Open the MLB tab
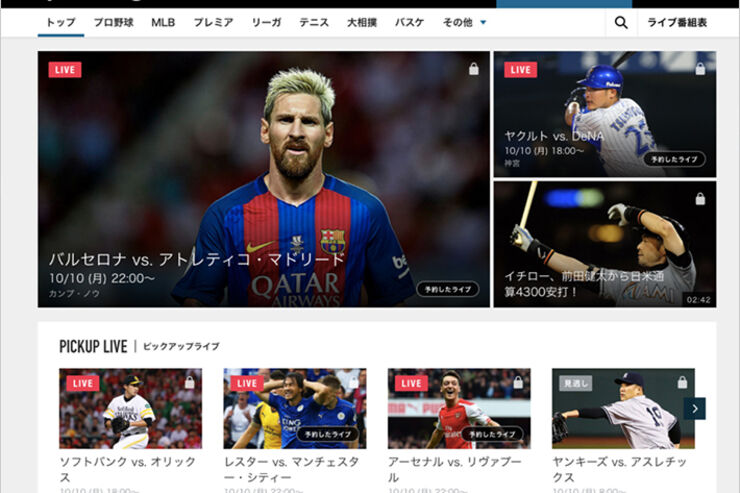This screenshot has height=493, width=740. point(163,22)
